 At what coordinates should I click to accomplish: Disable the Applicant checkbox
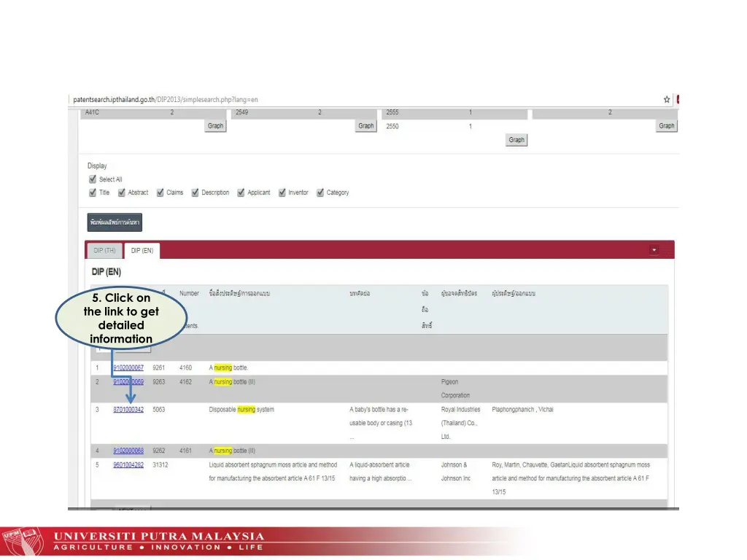click(x=241, y=192)
